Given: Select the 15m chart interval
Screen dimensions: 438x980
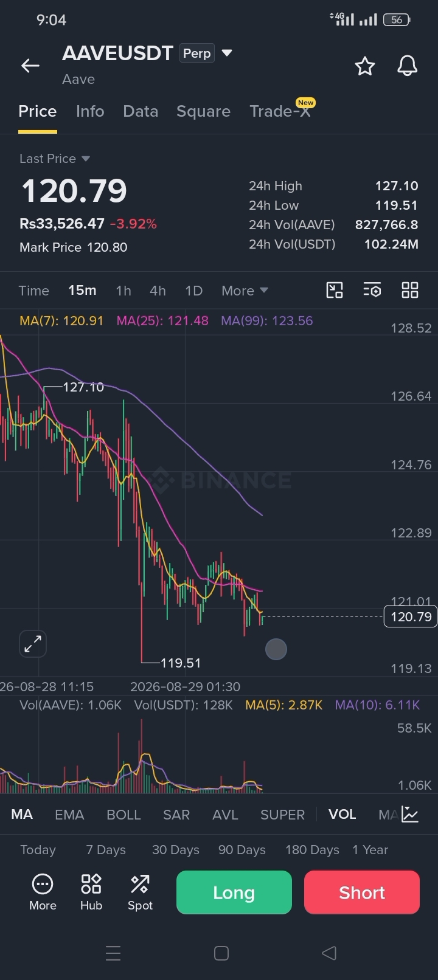Looking at the screenshot, I should (x=82, y=291).
